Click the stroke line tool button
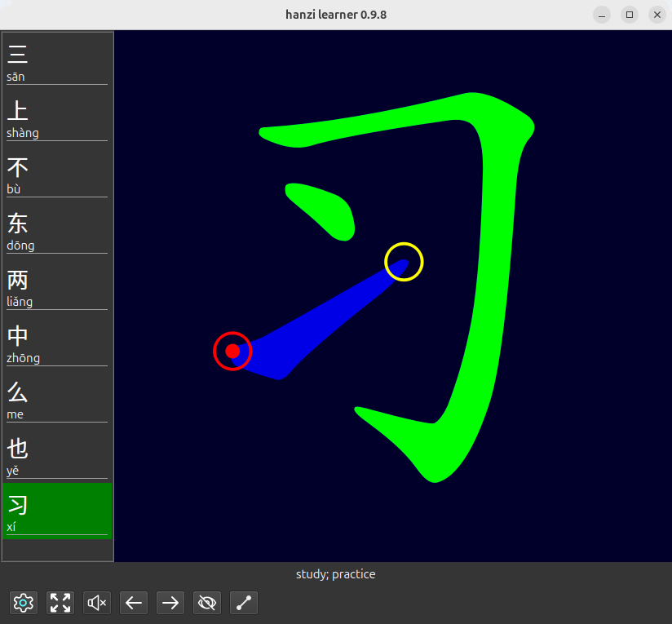This screenshot has height=624, width=672. coord(244,603)
